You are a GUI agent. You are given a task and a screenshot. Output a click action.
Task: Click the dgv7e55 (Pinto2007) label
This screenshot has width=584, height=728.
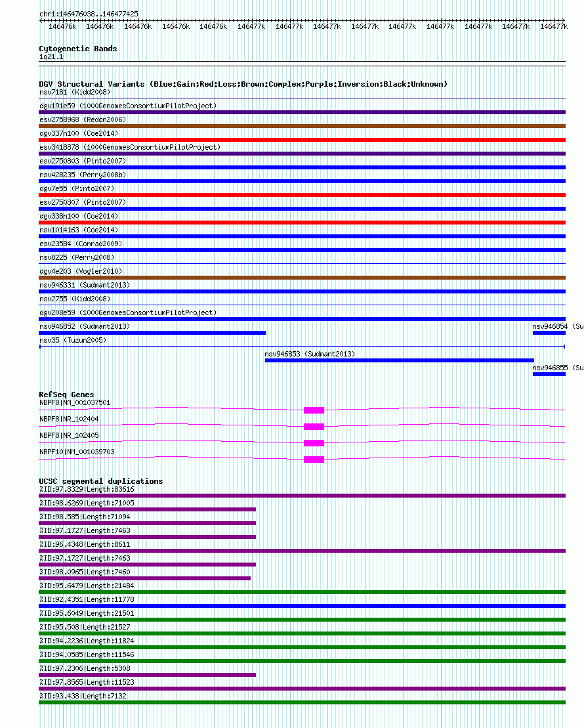tap(77, 188)
